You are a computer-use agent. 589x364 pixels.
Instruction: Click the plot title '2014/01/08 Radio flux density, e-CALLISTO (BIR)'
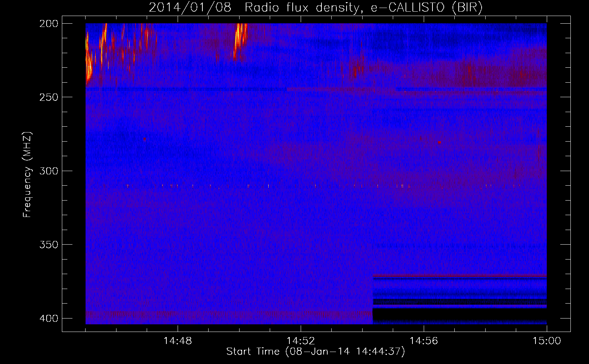316,8
